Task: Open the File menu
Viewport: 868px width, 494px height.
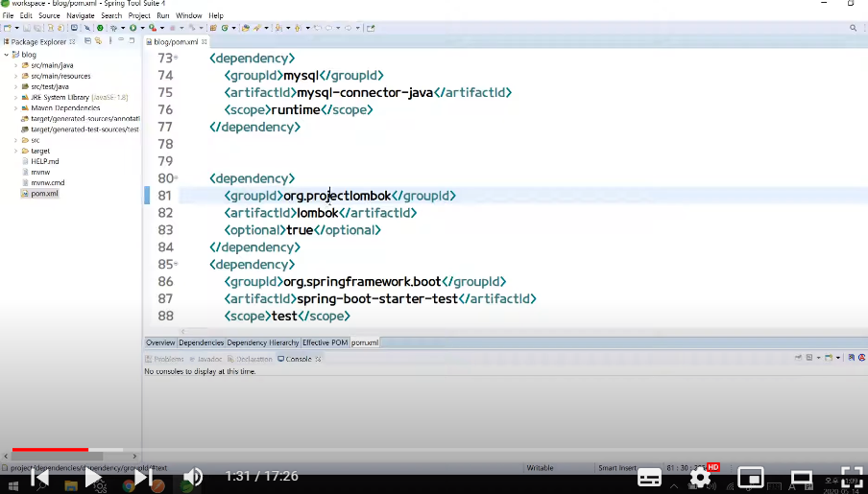Action: coord(8,15)
